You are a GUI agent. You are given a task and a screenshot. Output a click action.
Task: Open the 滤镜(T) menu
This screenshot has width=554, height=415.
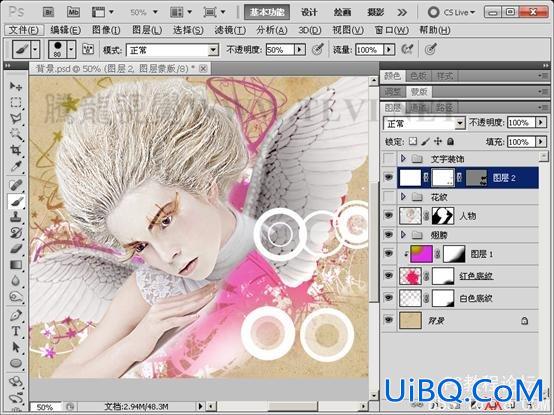230,30
